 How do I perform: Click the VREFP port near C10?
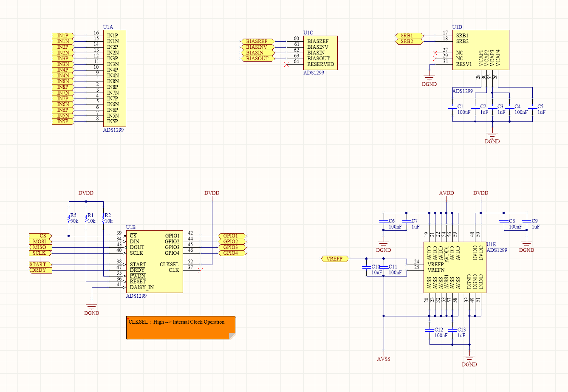point(334,258)
